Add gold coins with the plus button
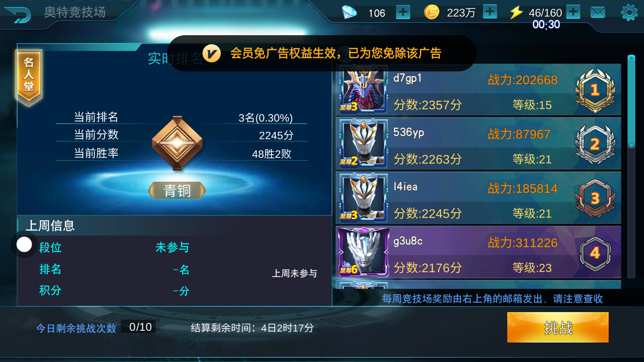 (x=490, y=12)
